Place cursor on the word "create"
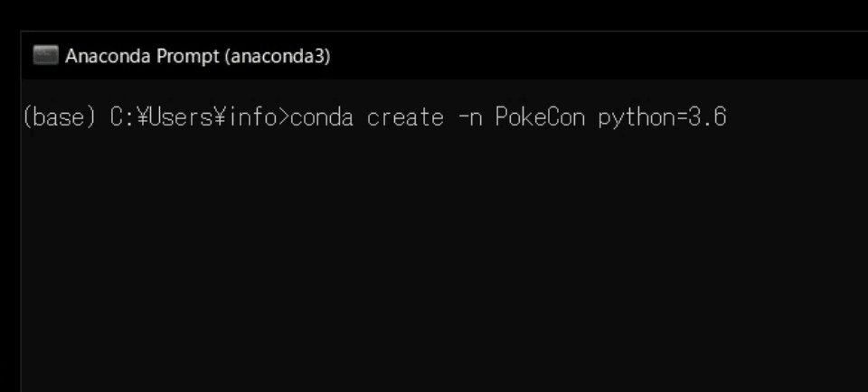The height and width of the screenshot is (392, 868). tap(405, 117)
